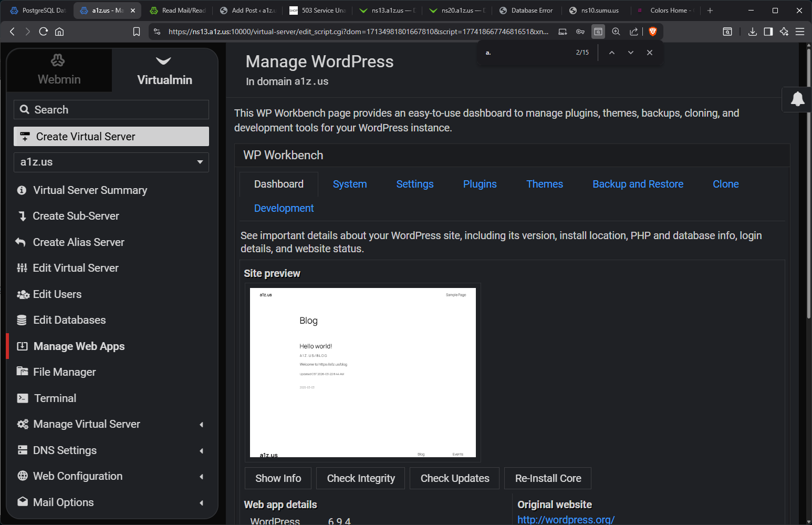Open the File Manager in the sidebar
Screen dimensions: 812x525
64,372
